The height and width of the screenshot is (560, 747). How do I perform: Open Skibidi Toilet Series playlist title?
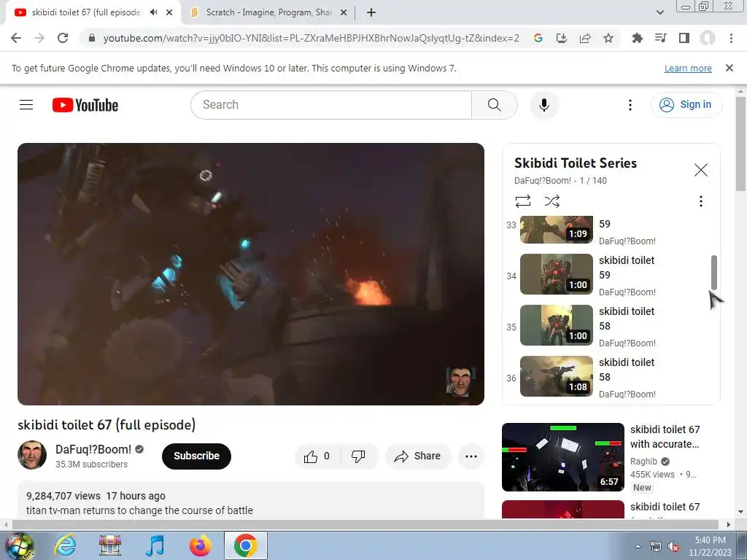[x=575, y=163]
